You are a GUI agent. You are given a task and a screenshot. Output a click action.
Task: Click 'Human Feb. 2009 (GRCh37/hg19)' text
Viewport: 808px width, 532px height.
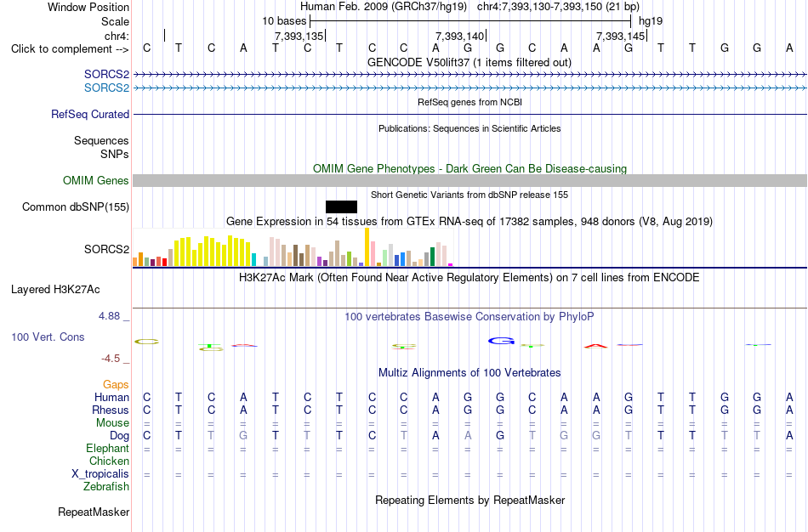[x=384, y=7]
